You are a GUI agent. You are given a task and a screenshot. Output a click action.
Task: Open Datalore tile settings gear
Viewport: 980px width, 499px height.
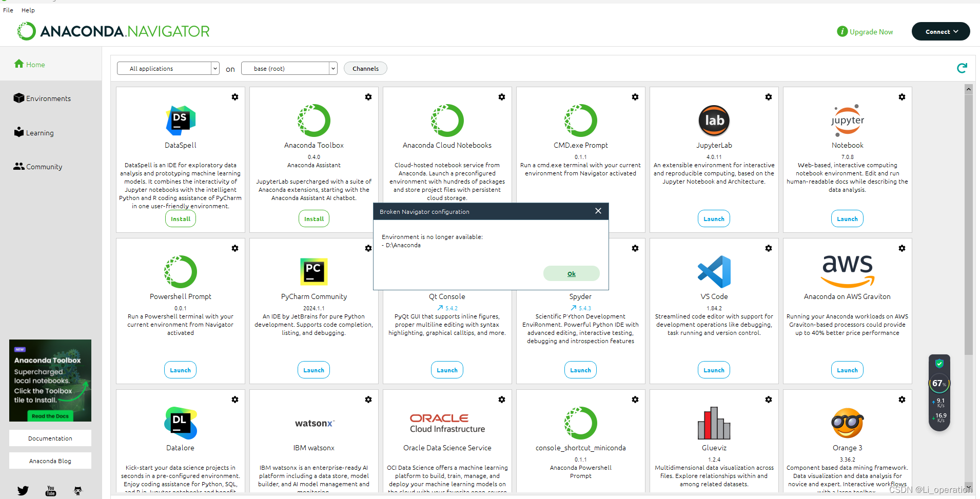pos(235,400)
